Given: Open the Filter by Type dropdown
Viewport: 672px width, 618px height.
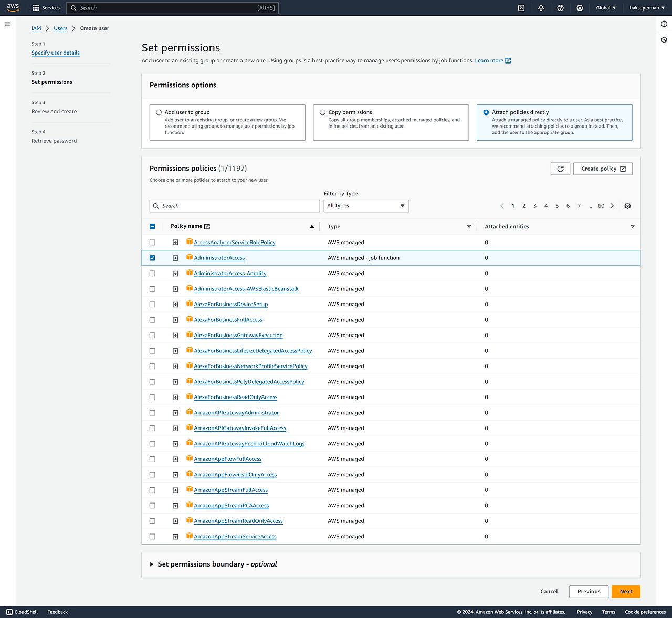Looking at the screenshot, I should point(366,206).
